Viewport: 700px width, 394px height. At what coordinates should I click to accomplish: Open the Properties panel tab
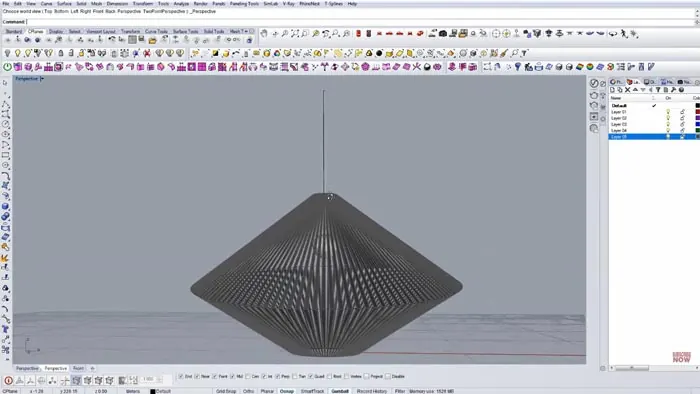(x=616, y=82)
